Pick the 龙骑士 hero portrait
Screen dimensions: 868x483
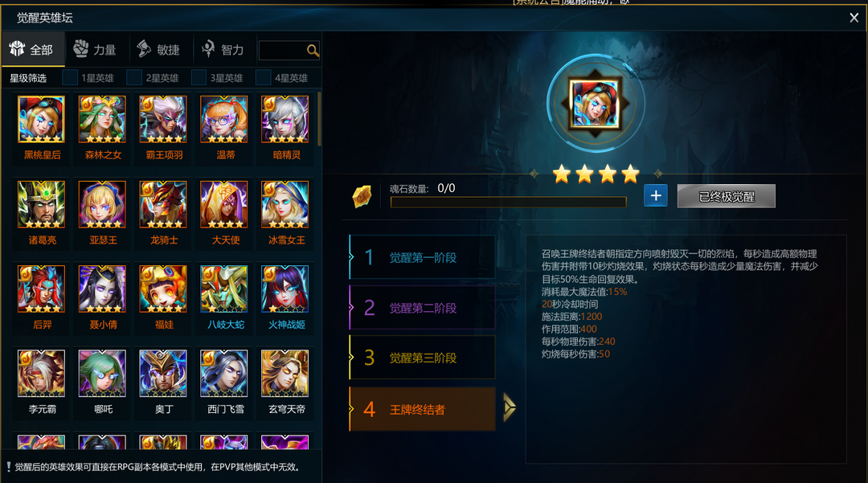[163, 204]
